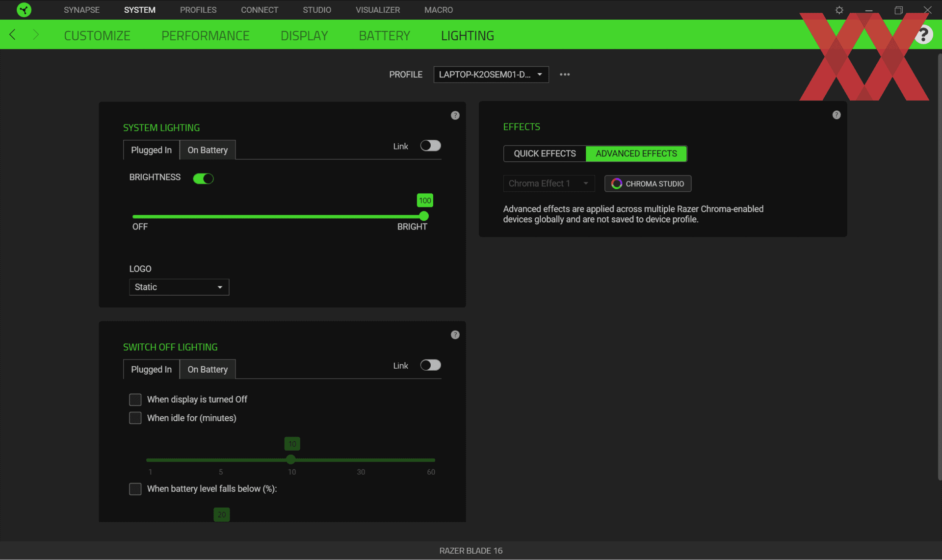Open the Macro top menu

click(x=439, y=10)
